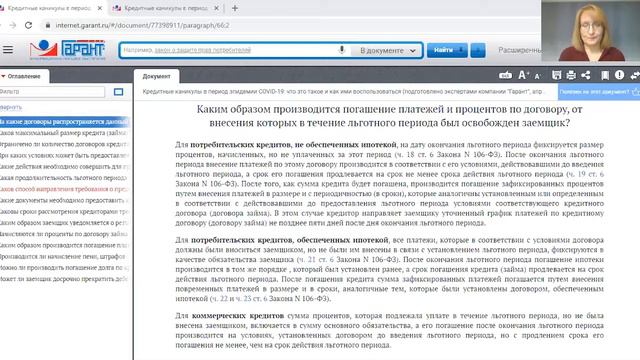Open a new browser tab

[235, 8]
